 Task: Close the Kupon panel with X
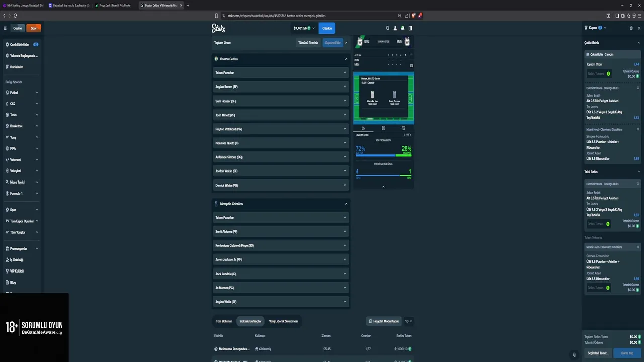(639, 28)
